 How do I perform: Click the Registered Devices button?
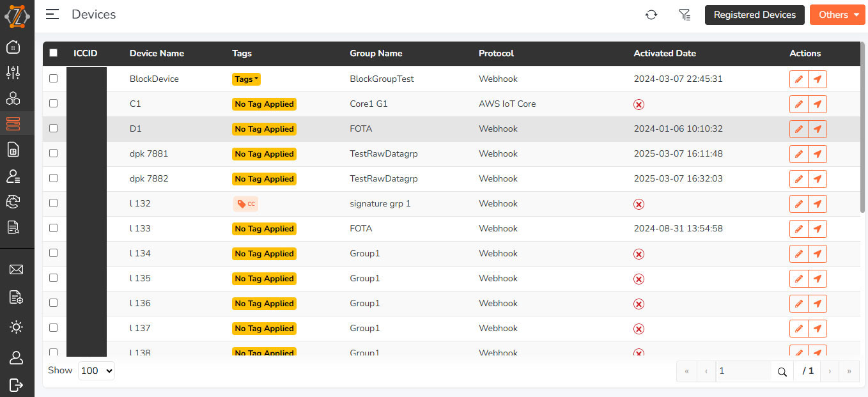754,15
